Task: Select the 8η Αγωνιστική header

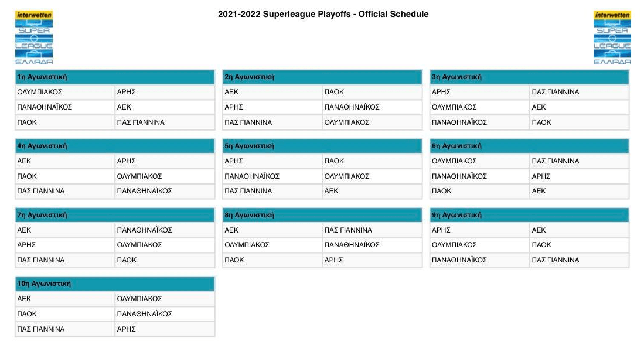Action: pyautogui.click(x=249, y=215)
